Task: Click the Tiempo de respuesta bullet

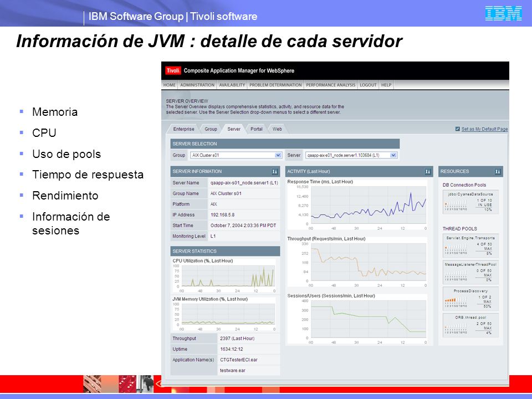Action: (88, 175)
